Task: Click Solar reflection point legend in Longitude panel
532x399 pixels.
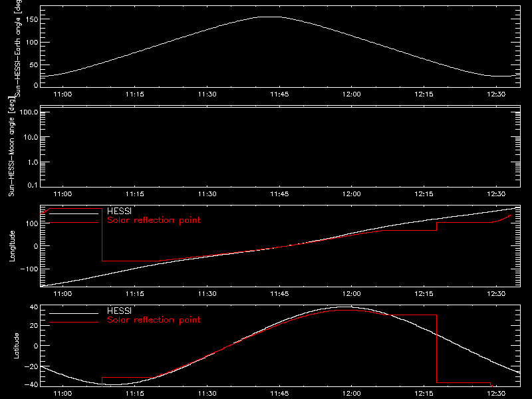Action: 154,220
